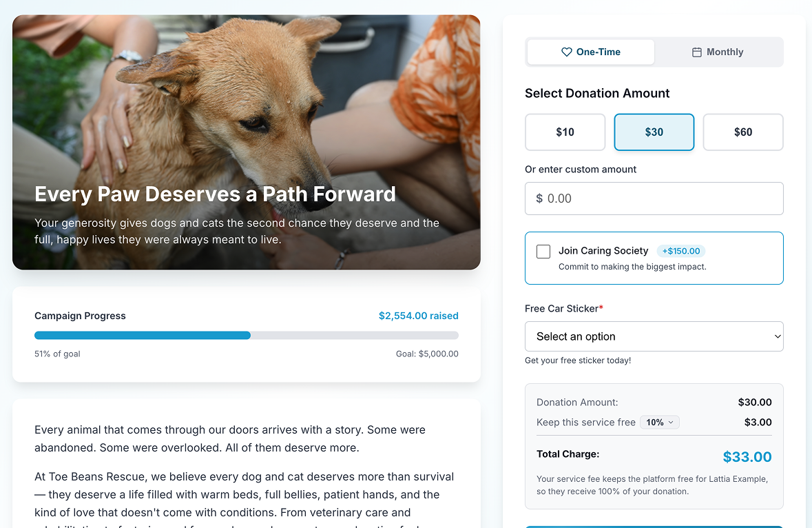
Task: Select the $30 preset donation amount
Action: pyautogui.click(x=654, y=132)
